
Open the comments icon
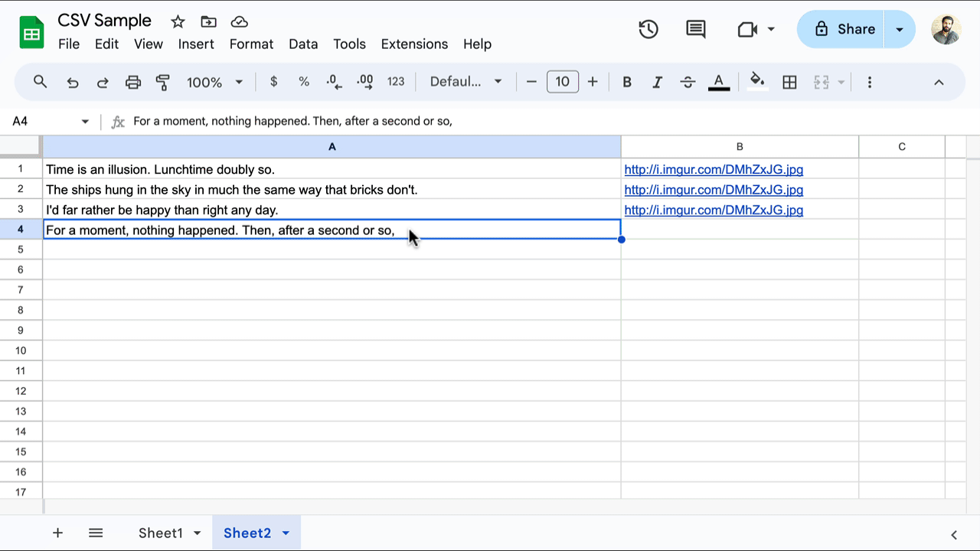[695, 29]
